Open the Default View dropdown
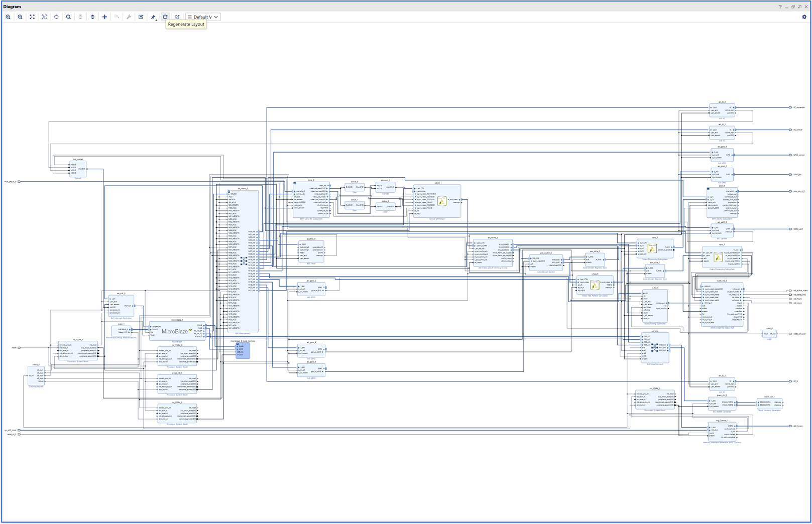 click(x=203, y=17)
